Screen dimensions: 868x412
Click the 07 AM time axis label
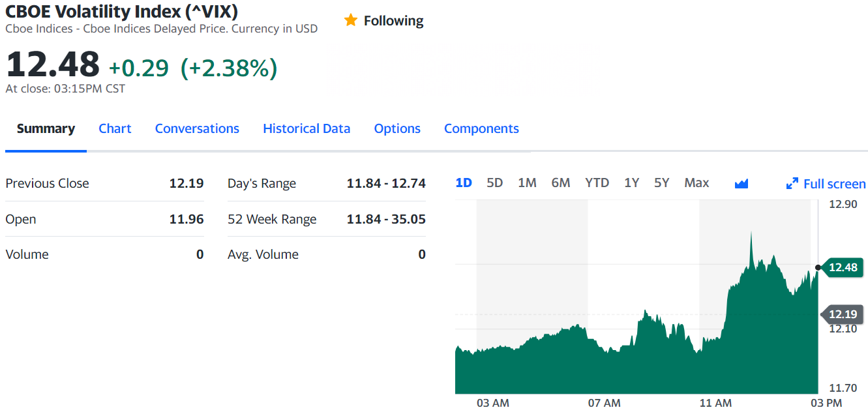tap(604, 403)
